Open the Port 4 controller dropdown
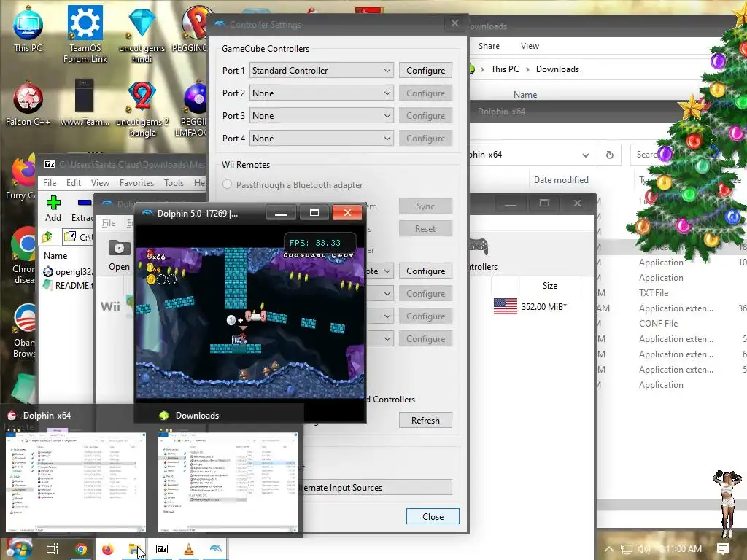Viewport: 747px width, 560px height. pyautogui.click(x=322, y=139)
